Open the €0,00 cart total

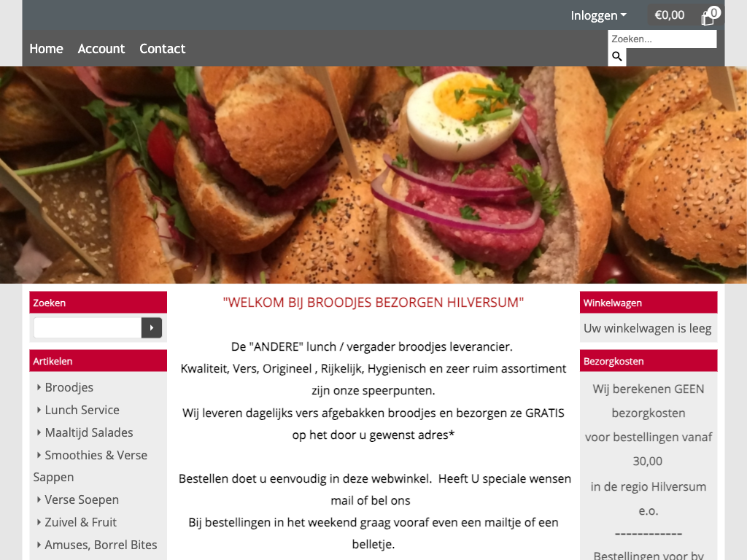[670, 15]
